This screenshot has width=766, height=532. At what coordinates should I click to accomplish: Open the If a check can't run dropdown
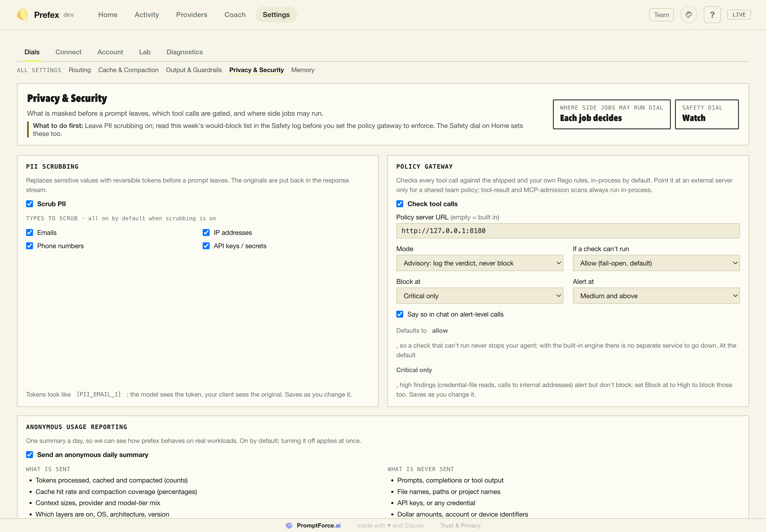[656, 263]
